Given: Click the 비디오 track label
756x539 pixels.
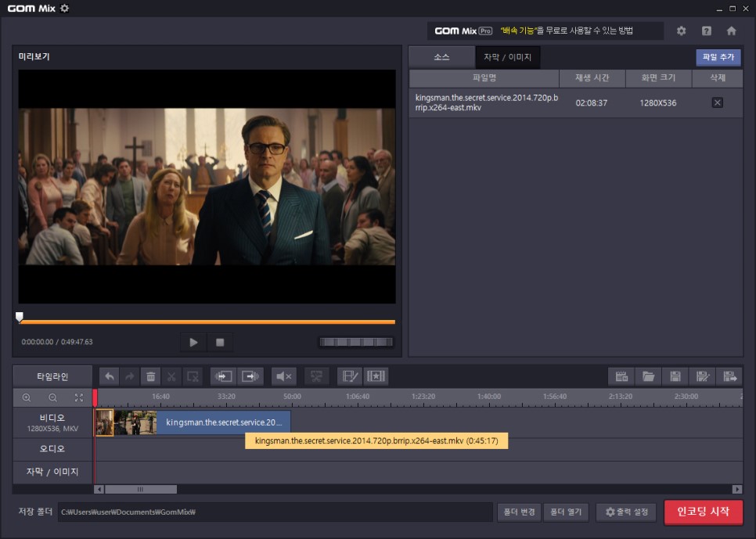Looking at the screenshot, I should click(x=52, y=422).
